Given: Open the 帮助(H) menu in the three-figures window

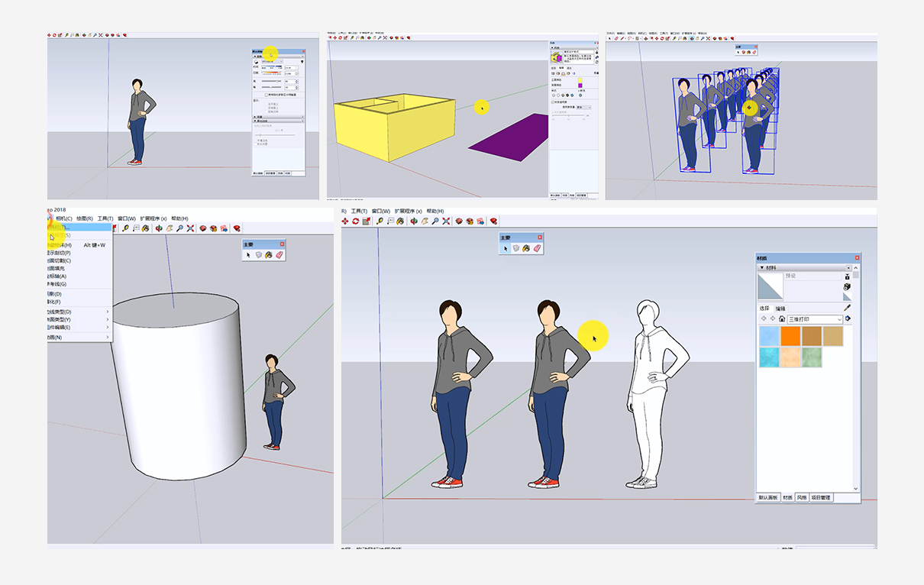Looking at the screenshot, I should point(436,211).
